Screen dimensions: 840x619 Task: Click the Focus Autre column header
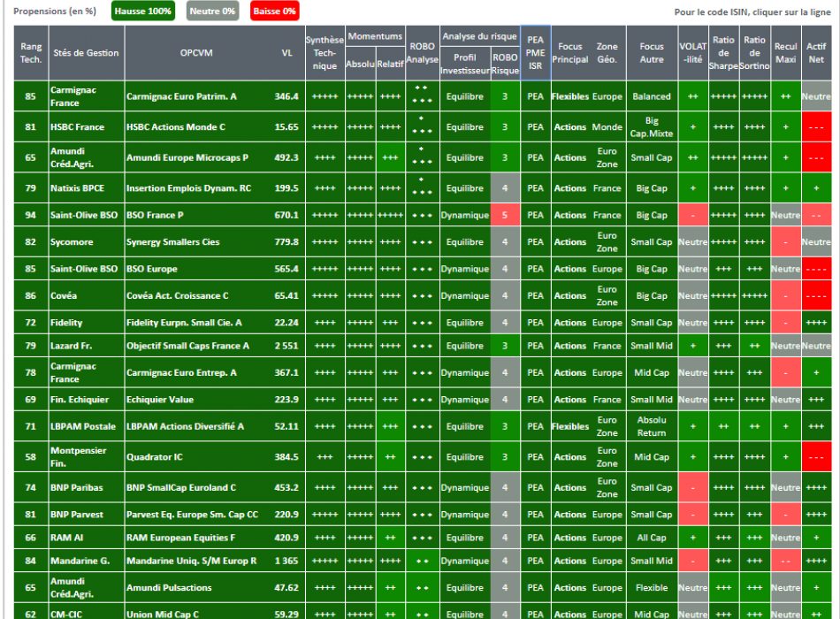tap(652, 53)
